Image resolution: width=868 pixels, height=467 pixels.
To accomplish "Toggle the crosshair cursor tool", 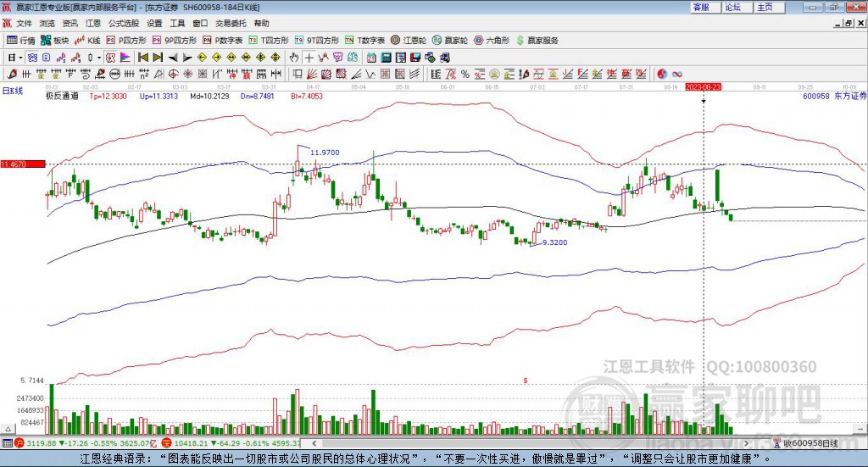I will (309, 58).
